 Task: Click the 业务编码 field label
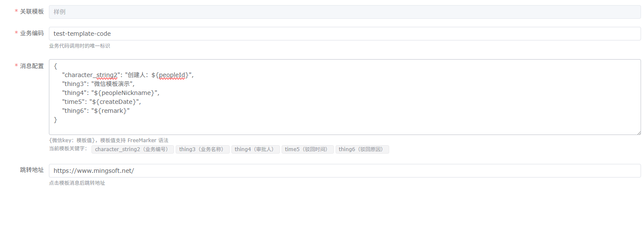pos(32,33)
